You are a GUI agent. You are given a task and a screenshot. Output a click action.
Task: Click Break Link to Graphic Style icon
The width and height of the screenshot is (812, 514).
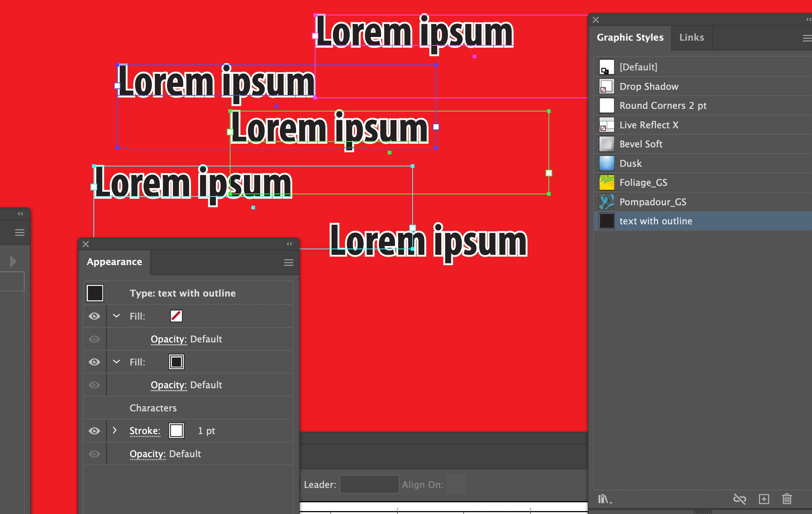(x=739, y=499)
